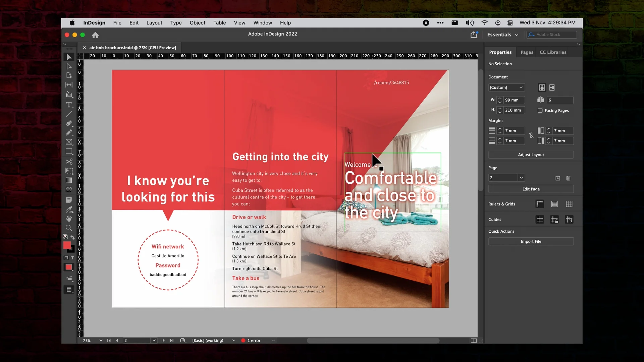Select the Pen tool
Viewport: 644px width, 362px height.
(69, 123)
